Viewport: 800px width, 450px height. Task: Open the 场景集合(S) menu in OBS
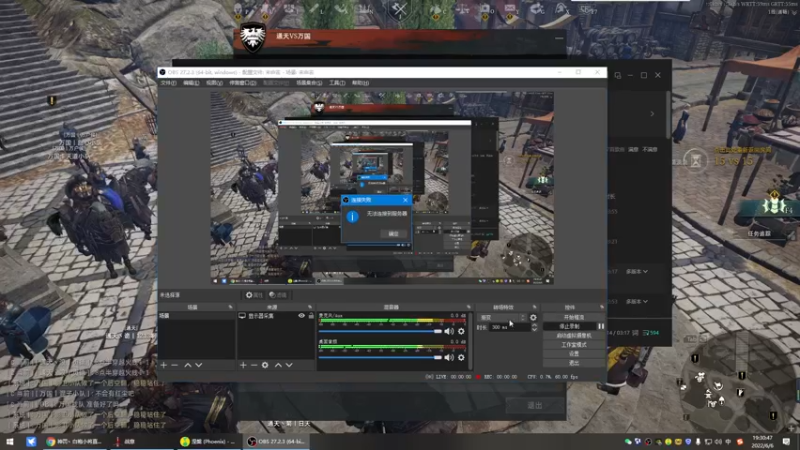tap(309, 83)
